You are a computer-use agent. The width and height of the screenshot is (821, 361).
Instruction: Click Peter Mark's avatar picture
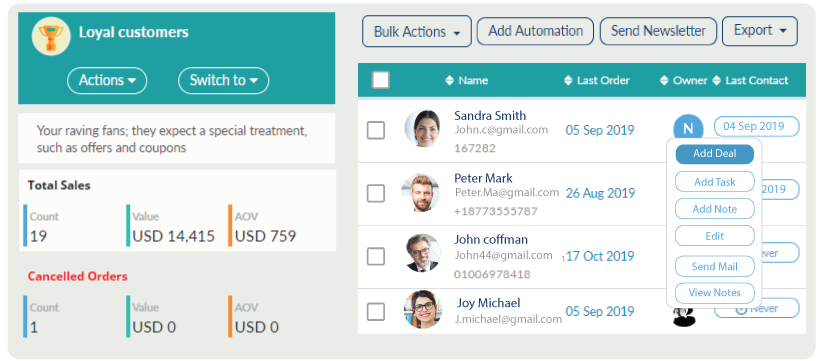pos(420,192)
